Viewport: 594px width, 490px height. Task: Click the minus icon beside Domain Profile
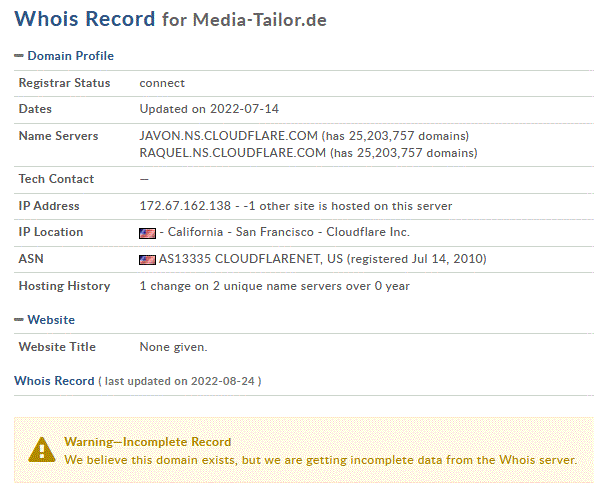point(19,56)
